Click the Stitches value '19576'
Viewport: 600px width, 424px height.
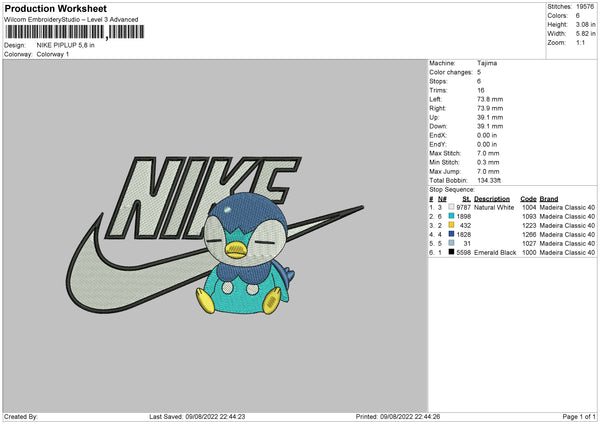(x=585, y=7)
